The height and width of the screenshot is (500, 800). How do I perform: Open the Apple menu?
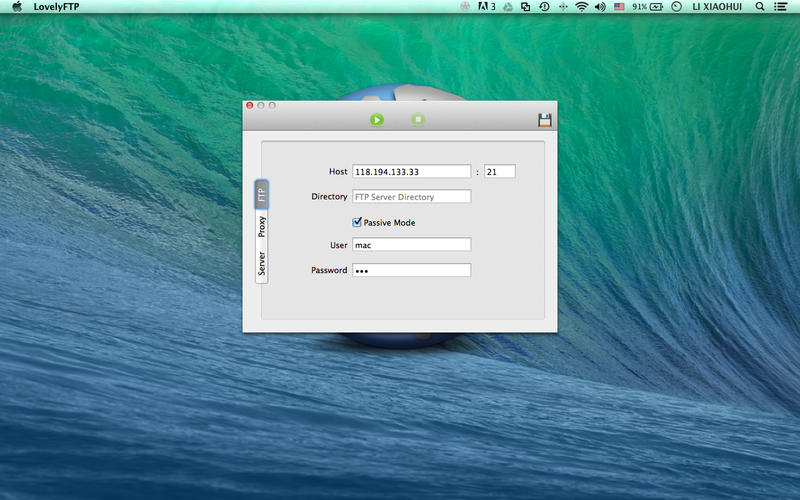coord(17,7)
